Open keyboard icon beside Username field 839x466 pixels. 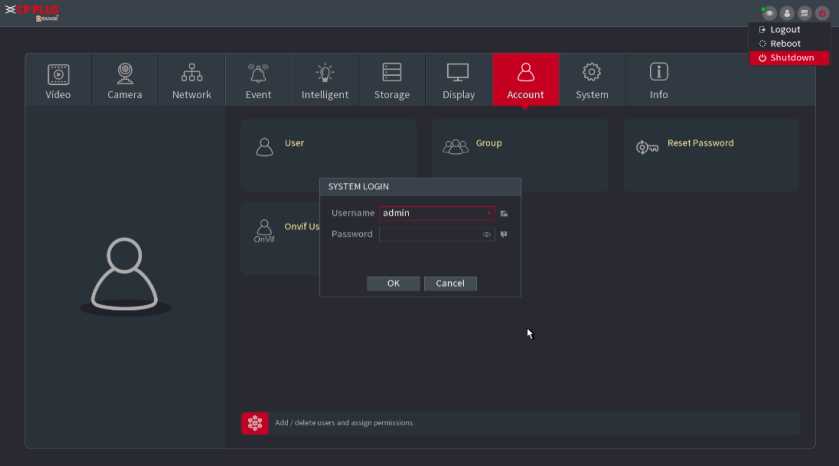pyautogui.click(x=505, y=213)
